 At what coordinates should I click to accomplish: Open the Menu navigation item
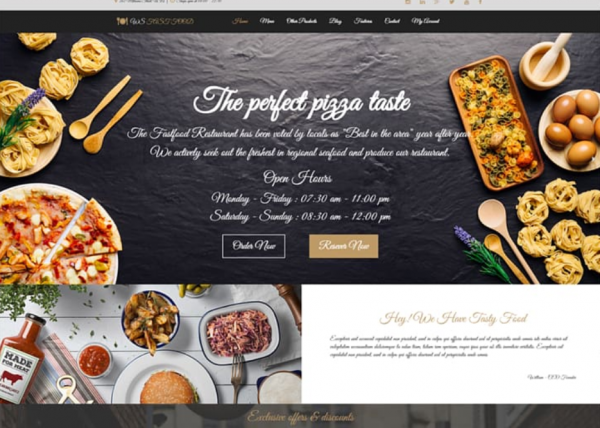click(267, 21)
